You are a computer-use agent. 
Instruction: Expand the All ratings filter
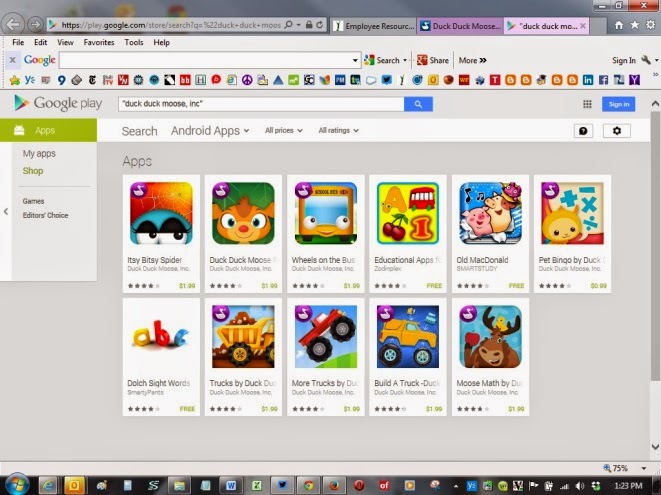[339, 130]
